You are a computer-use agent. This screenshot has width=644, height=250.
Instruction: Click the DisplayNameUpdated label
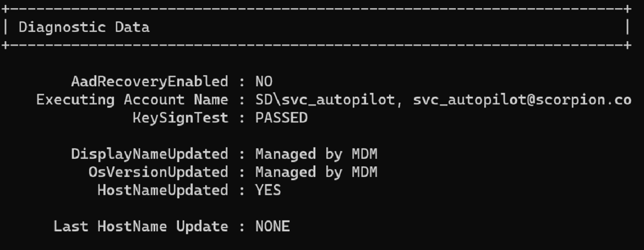coord(149,154)
